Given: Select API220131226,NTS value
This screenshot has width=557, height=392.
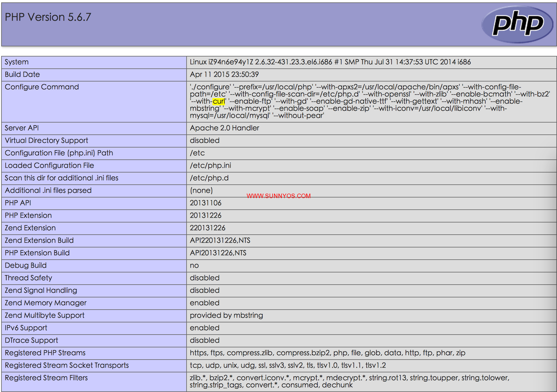Looking at the screenshot, I should [x=220, y=241].
